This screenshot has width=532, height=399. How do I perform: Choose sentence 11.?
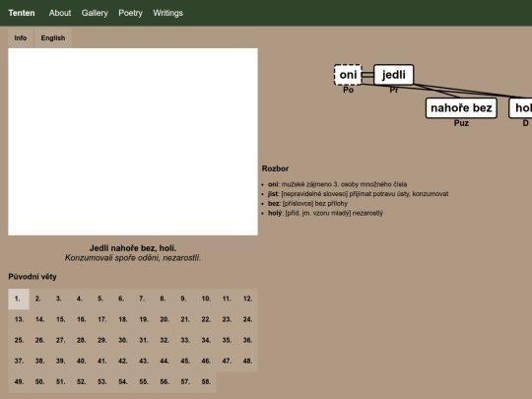(227, 299)
